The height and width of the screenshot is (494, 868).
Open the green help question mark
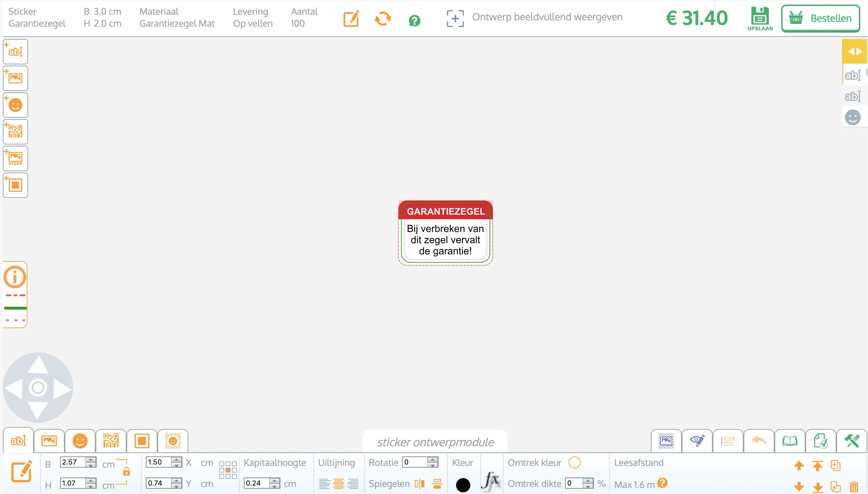point(415,21)
